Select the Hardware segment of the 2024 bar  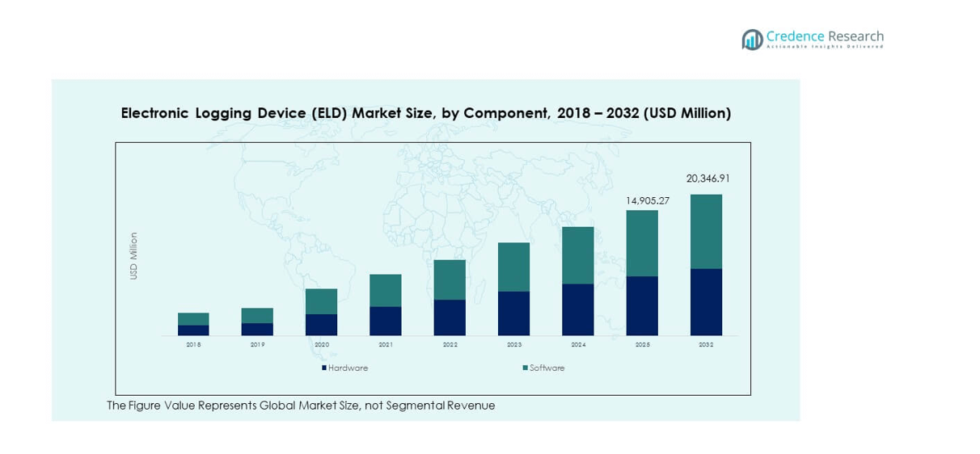(577, 309)
